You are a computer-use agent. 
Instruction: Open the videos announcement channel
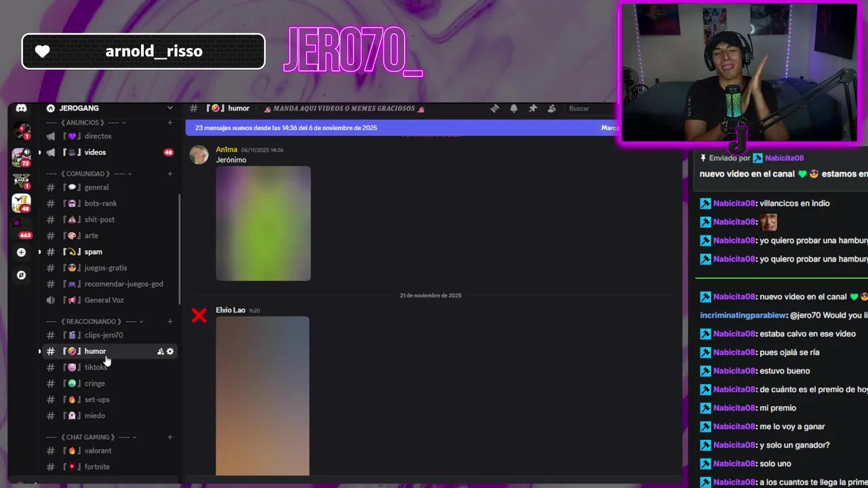pos(108,152)
